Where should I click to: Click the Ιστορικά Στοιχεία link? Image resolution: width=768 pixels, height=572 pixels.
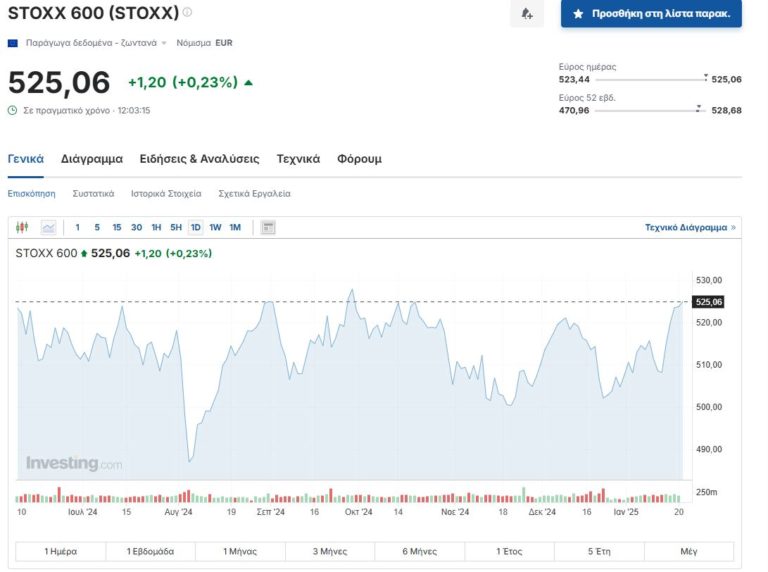(x=166, y=193)
